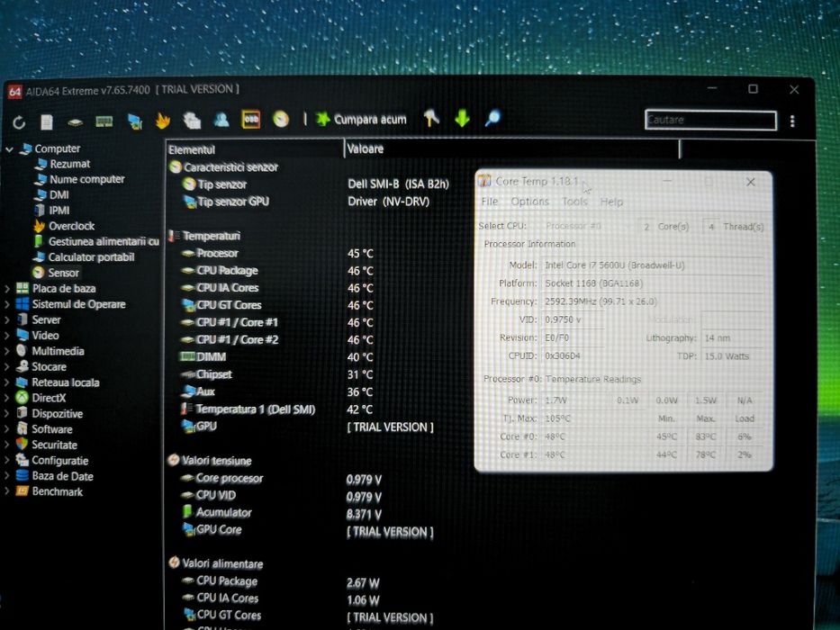Image resolution: width=840 pixels, height=630 pixels.
Task: Expand the Reteaua locala node
Action: (x=7, y=382)
